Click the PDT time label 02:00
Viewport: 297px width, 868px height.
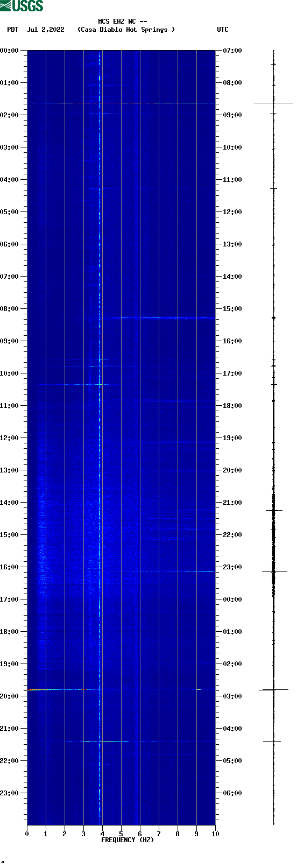(10, 115)
